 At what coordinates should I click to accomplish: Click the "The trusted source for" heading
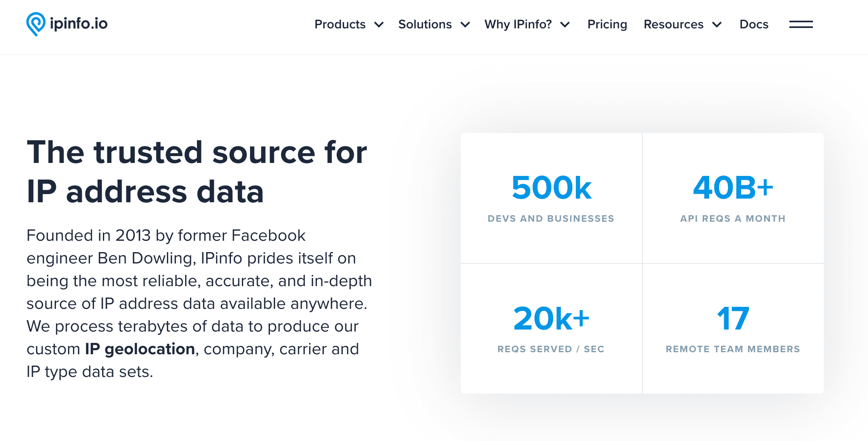tap(197, 152)
